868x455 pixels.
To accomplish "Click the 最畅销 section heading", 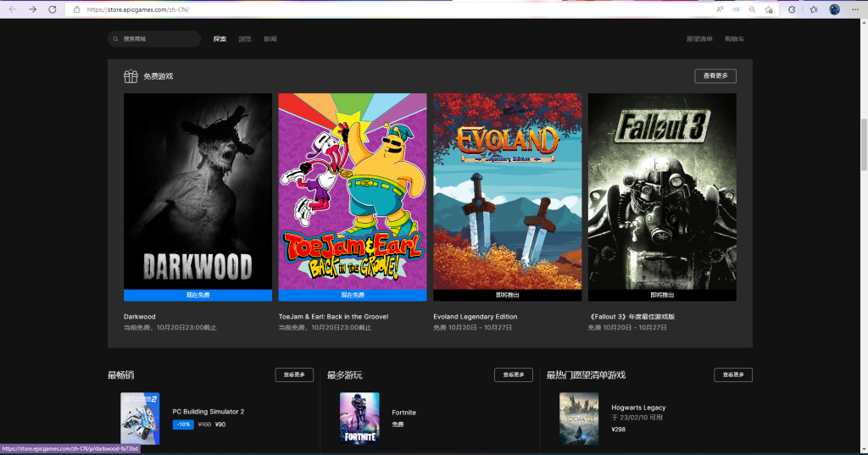I will tap(120, 375).
